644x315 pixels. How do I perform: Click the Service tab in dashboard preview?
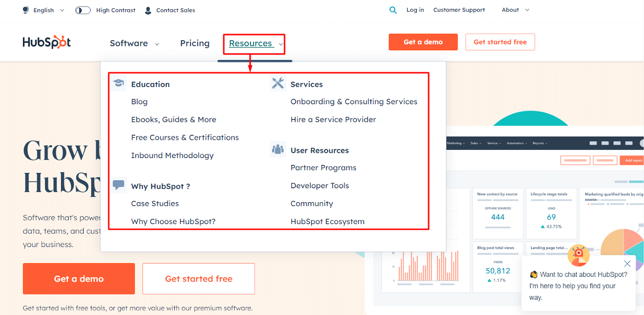494,143
